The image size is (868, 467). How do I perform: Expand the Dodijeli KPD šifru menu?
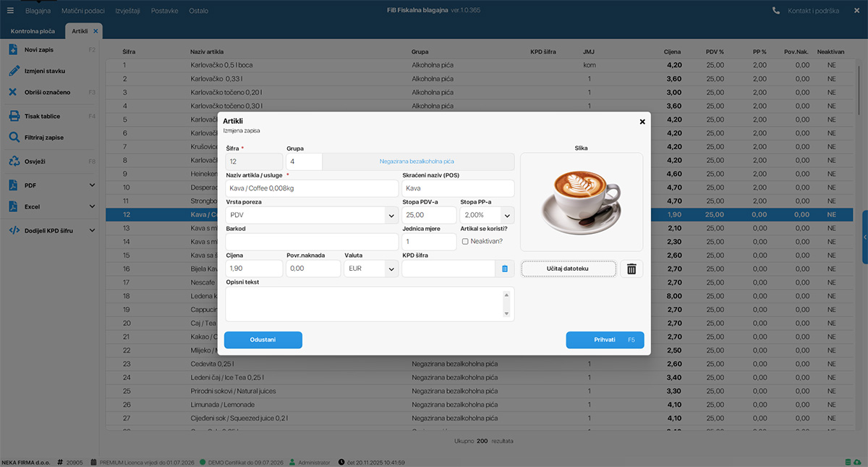pyautogui.click(x=92, y=230)
